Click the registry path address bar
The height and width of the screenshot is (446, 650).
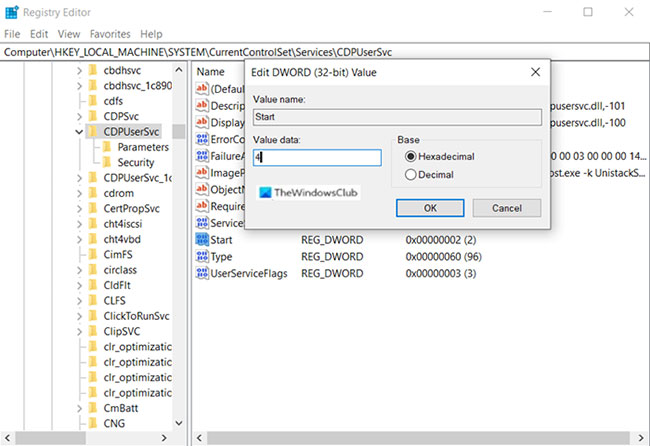(325, 52)
